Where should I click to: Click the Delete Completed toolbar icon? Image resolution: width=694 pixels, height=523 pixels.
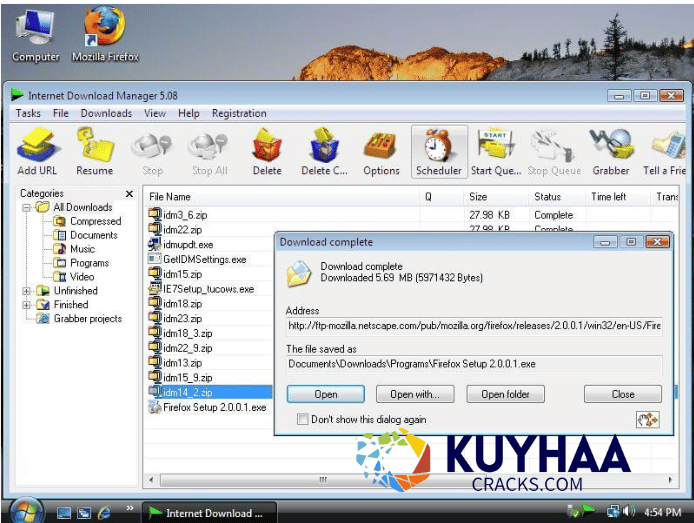click(x=324, y=152)
